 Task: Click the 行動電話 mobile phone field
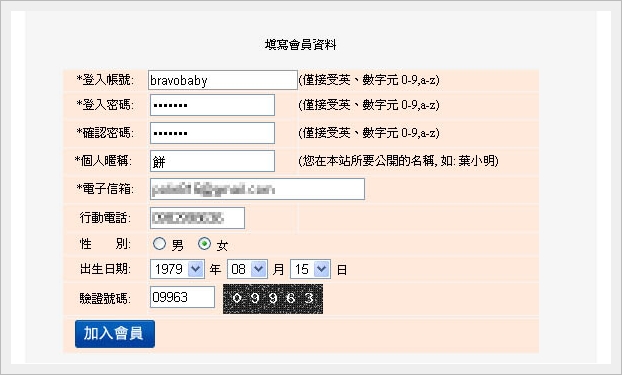[x=197, y=218]
